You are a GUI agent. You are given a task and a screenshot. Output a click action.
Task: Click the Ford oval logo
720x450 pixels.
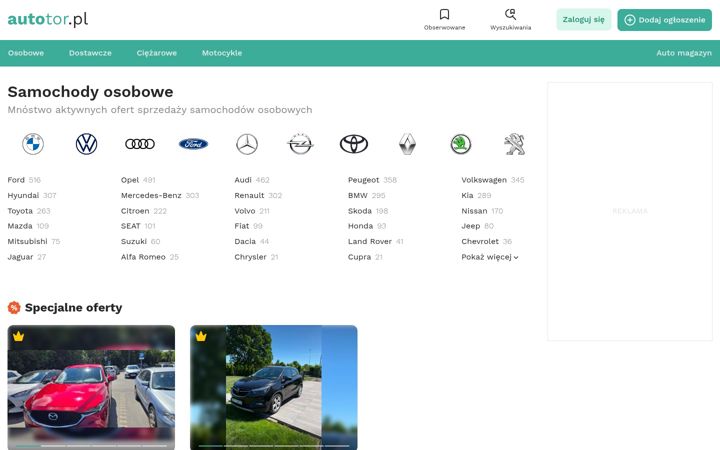point(193,144)
